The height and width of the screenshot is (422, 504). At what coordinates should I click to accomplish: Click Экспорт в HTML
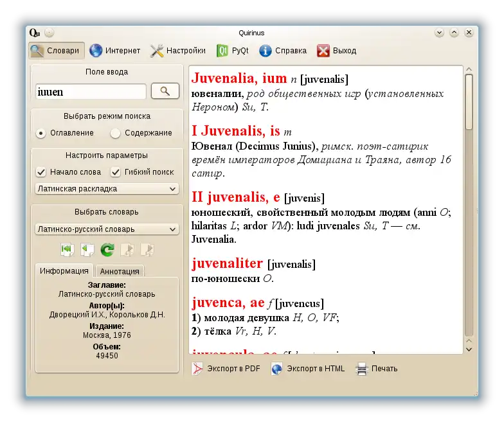308,369
